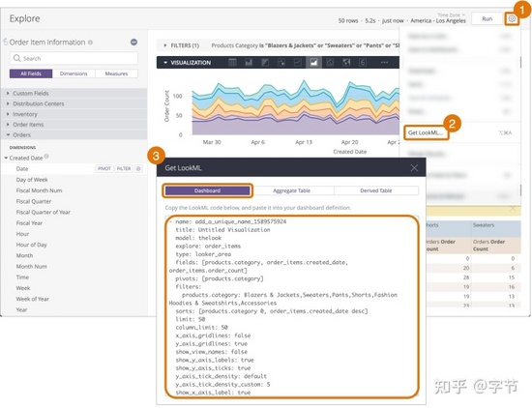This screenshot has width=532, height=408.
Task: Click the info icon beside Created Date
Action: (46, 157)
